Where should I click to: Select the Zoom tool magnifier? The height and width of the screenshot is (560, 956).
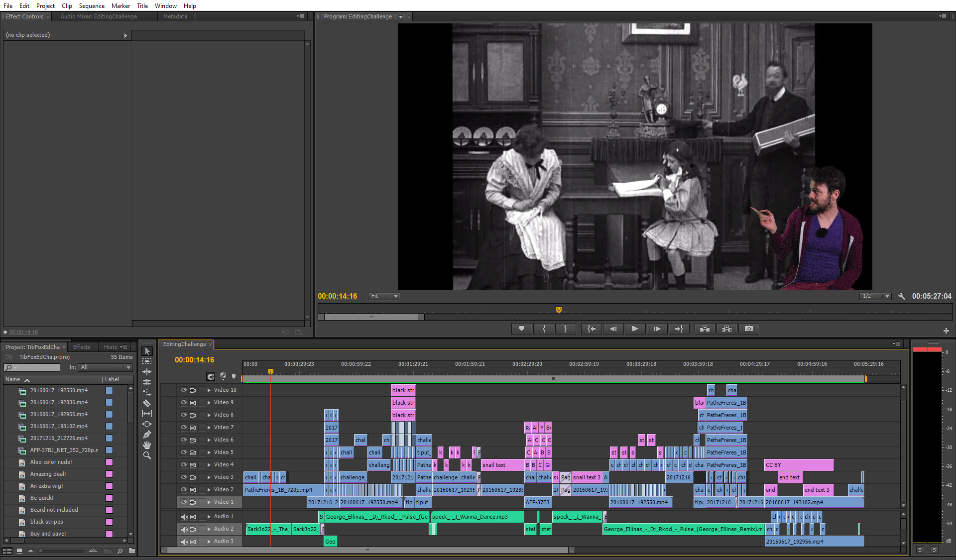coord(147,455)
